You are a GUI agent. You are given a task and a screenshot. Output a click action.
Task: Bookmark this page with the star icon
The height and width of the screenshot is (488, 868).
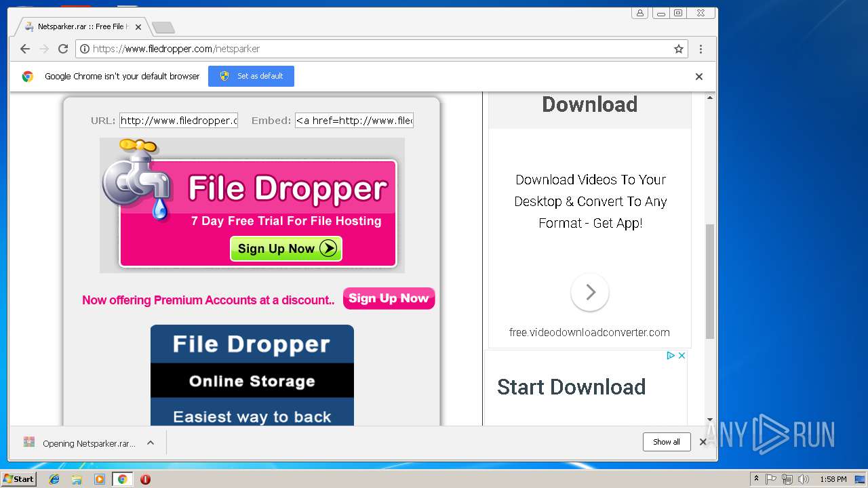678,49
